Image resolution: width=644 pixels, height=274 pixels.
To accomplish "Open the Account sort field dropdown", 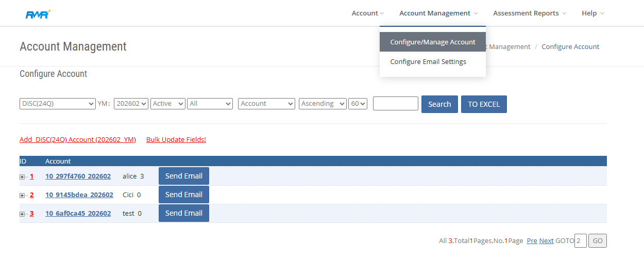I will point(266,104).
